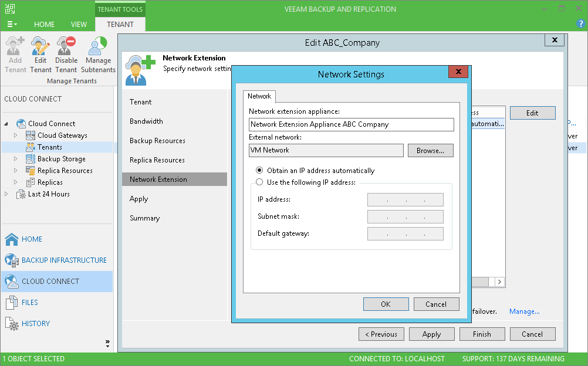
Task: Click the Replicas tree icon
Action: [x=31, y=182]
